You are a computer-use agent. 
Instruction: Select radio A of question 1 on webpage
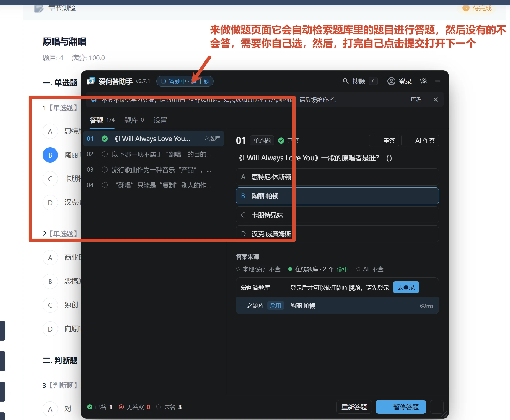click(50, 131)
